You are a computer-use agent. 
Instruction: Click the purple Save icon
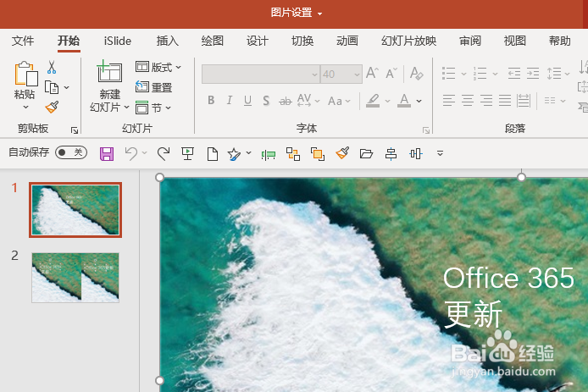[107, 153]
